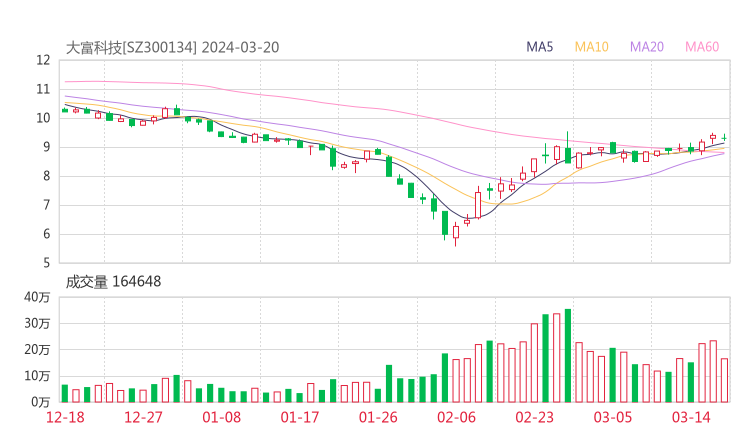Click the 02-23 date axis label
Viewport: 740px width, 440px height.
point(534,417)
